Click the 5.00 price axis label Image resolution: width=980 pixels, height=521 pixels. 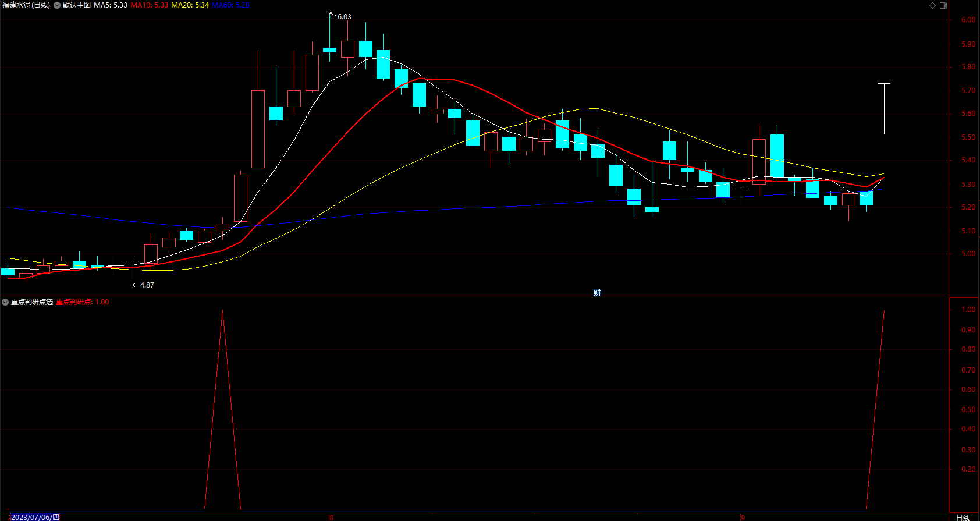[x=968, y=254]
